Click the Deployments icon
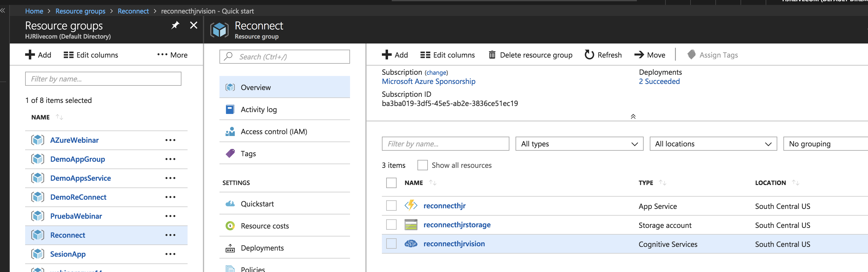 [x=230, y=248]
